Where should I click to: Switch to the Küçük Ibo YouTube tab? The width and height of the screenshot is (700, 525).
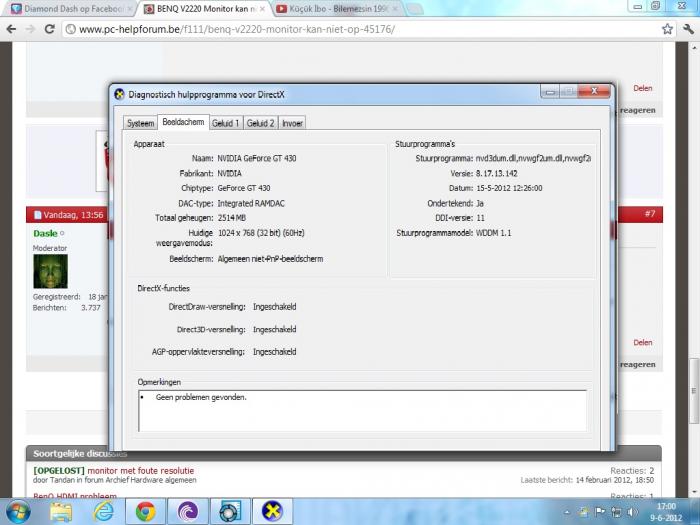[337, 8]
